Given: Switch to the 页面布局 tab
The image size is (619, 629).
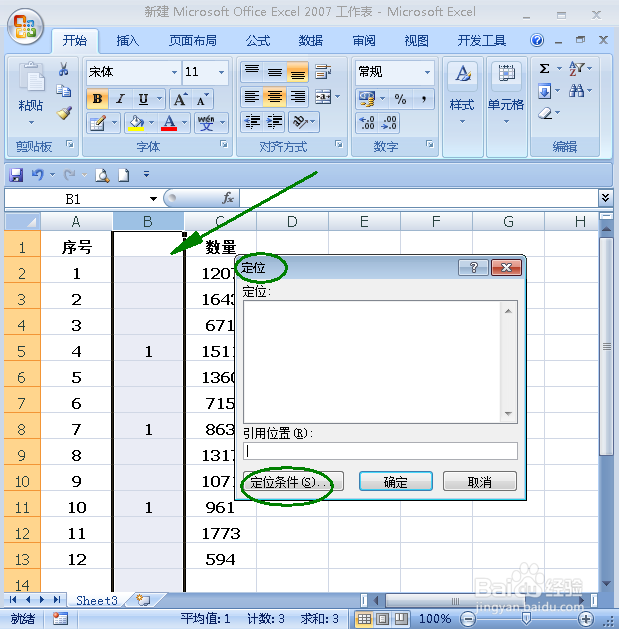Looking at the screenshot, I should pos(193,41).
